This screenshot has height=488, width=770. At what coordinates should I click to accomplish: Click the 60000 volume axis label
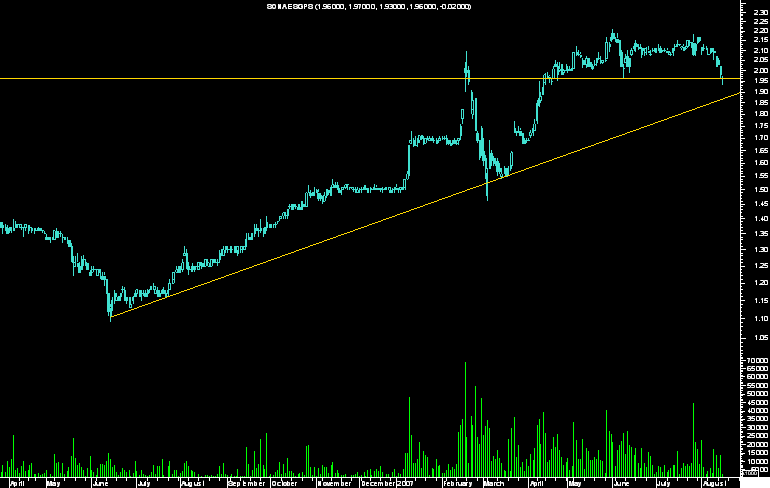click(x=758, y=377)
